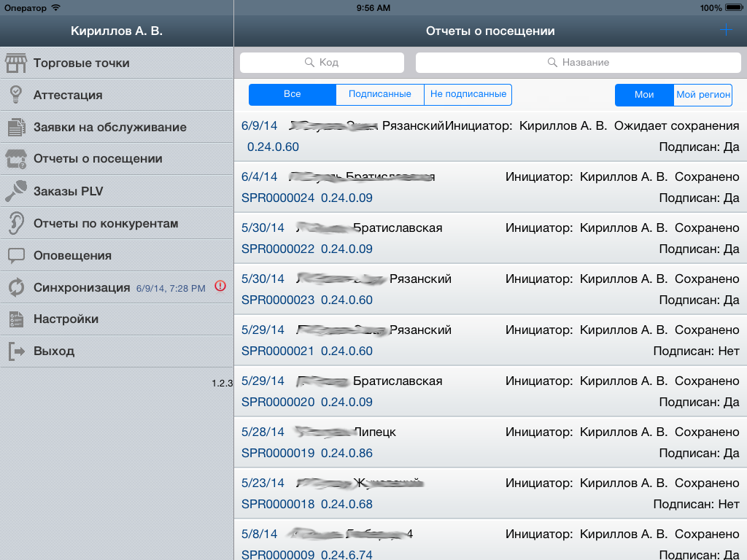Click the Код search field
This screenshot has width=747, height=560.
click(322, 63)
